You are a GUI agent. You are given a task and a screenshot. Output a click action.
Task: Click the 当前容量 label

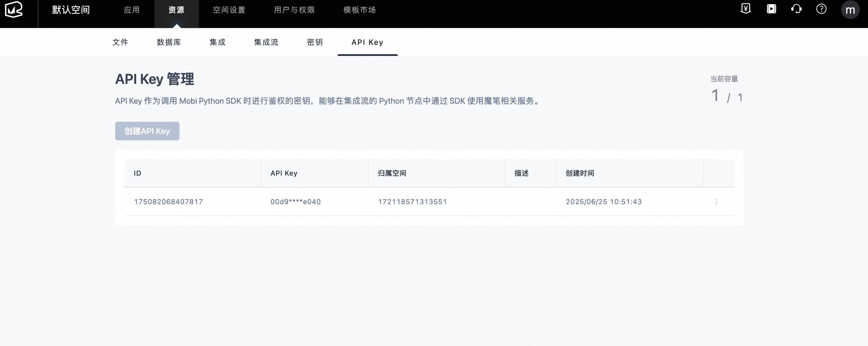724,79
